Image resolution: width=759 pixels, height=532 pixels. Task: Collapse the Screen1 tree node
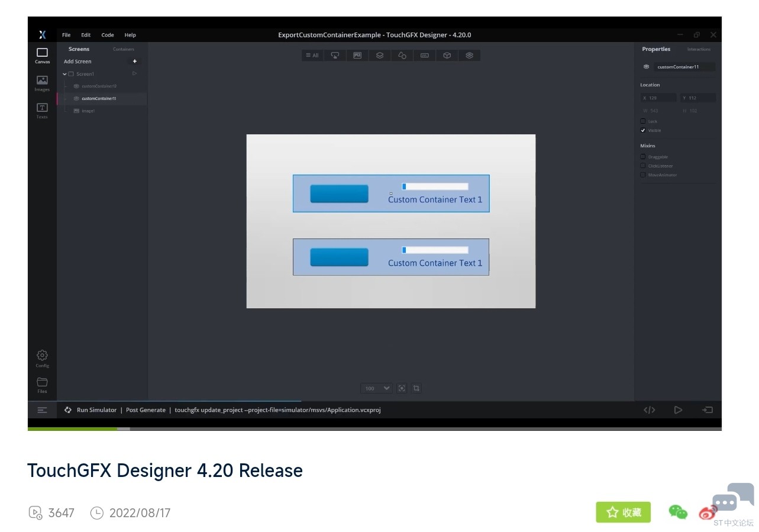click(x=64, y=74)
